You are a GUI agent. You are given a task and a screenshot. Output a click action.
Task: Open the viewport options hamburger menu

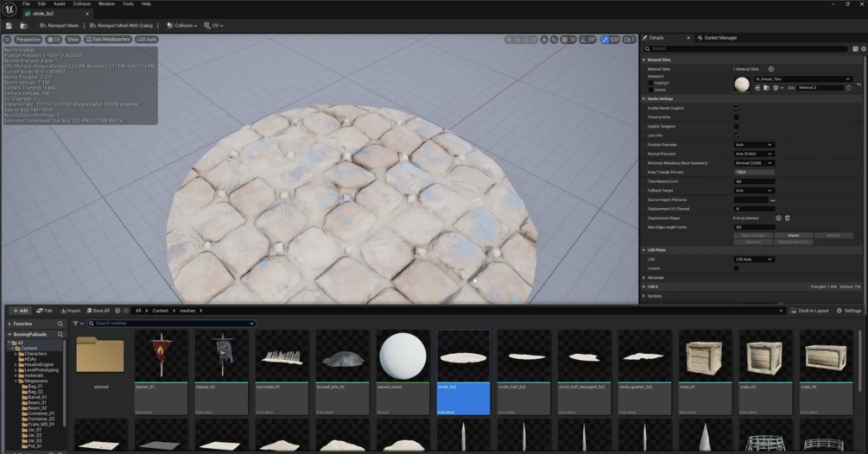(x=7, y=39)
